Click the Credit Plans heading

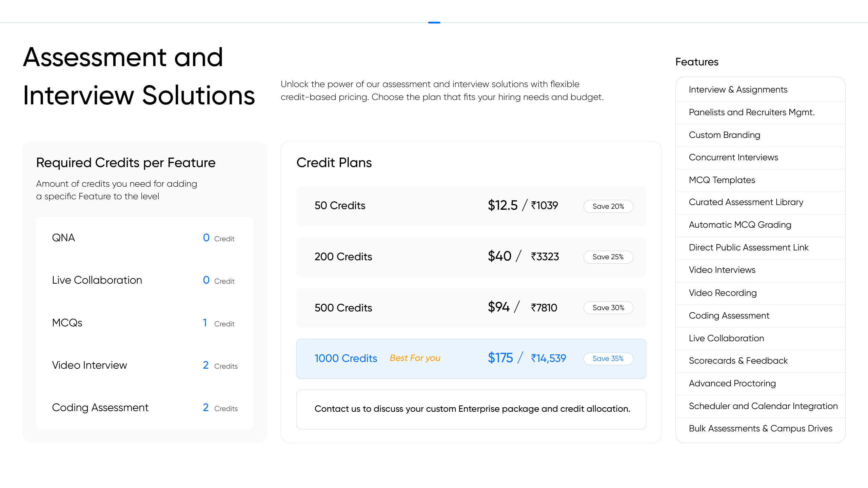coord(334,163)
